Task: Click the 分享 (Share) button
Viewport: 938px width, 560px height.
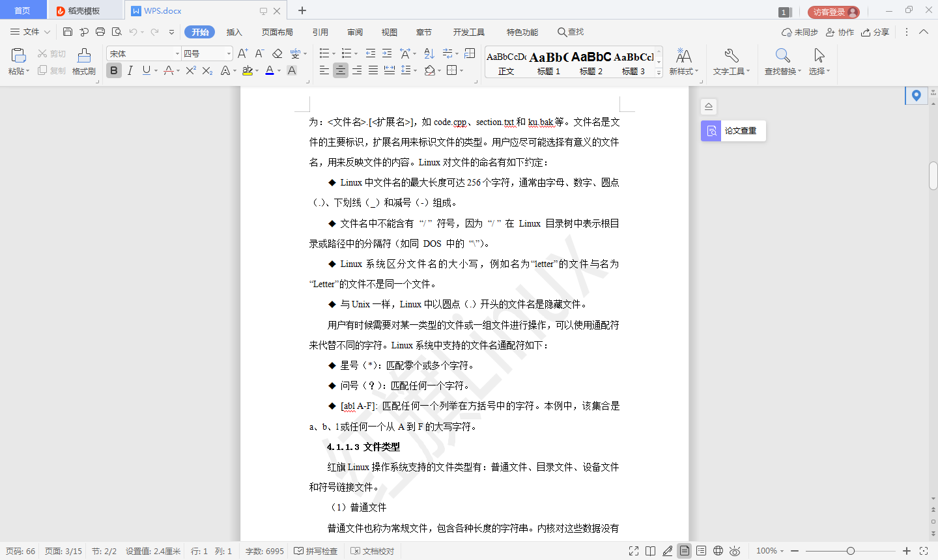Action: [875, 32]
